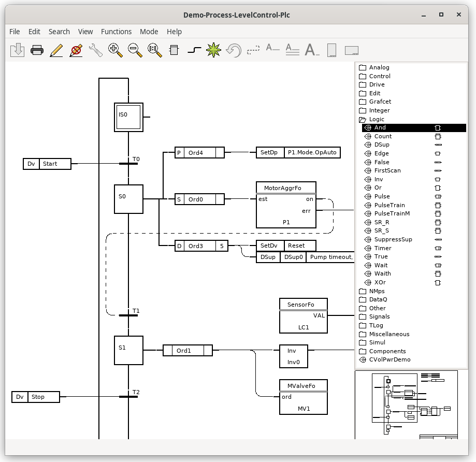Click the Pulse block shape icon

(x=438, y=197)
